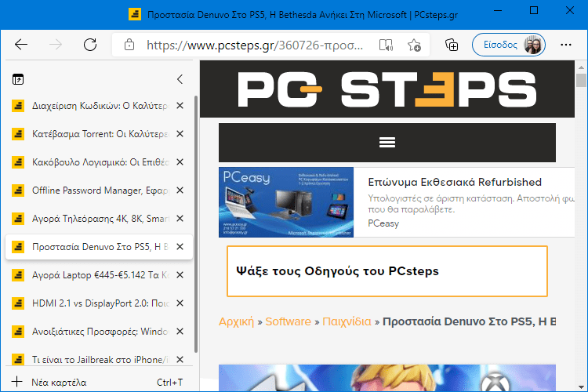Click the page scrollbar up arrow
This screenshot has width=588, height=392.
[x=581, y=67]
